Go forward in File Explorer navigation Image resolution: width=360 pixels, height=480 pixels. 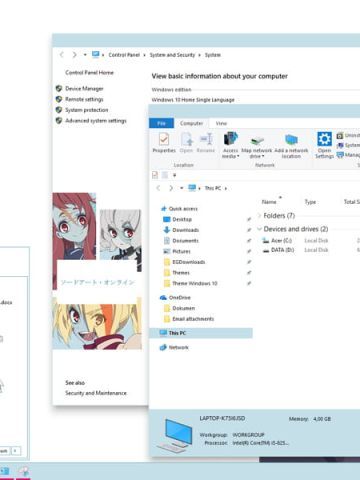point(171,188)
